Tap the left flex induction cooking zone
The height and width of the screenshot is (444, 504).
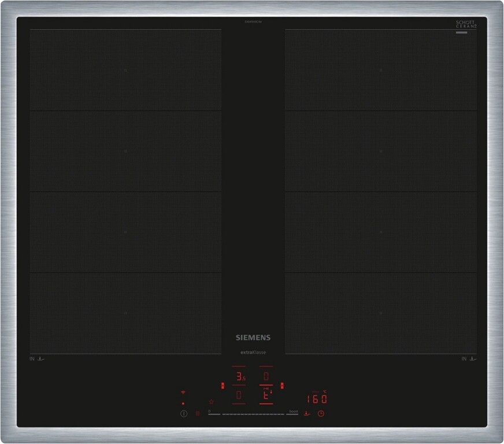tap(125, 191)
